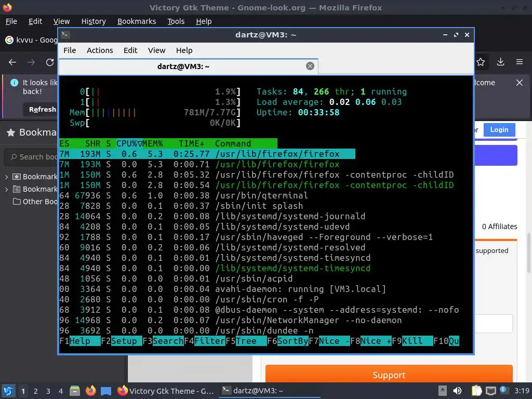532x399 pixels.
Task: Launch Firefox from the taskbar quicklaunch
Action: coord(90,391)
